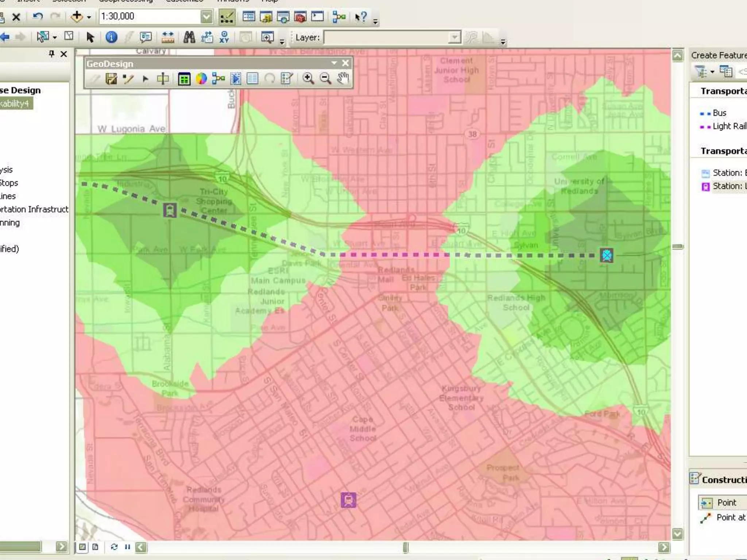Select the Light Rail feature template
Viewport: 747px width, 560px height.
(724, 126)
